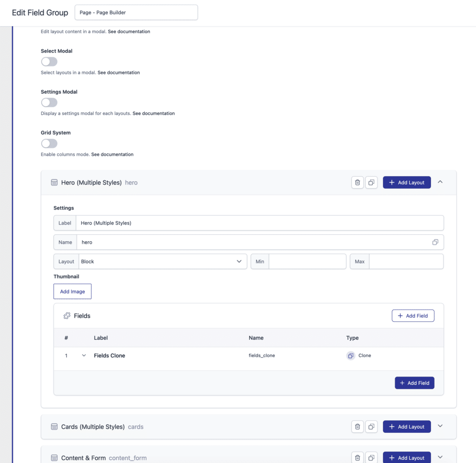Viewport: 476px width, 463px height.
Task: Click the Content & Form drag handle icon
Action: click(x=54, y=457)
